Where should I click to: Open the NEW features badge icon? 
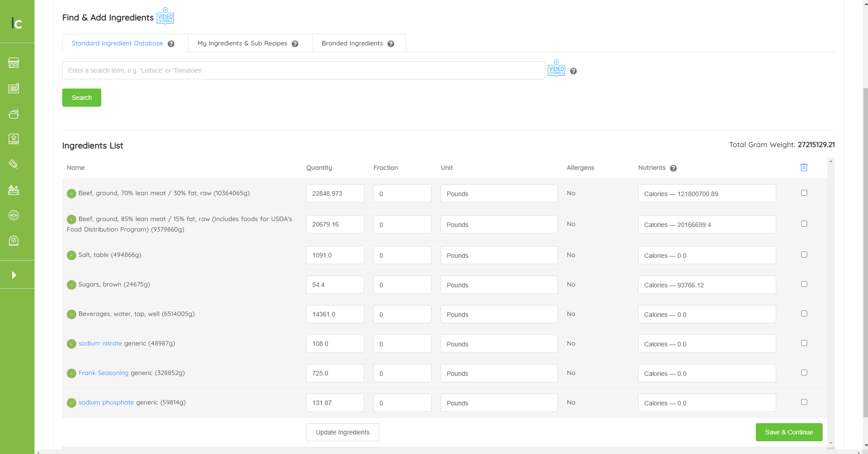(x=14, y=215)
